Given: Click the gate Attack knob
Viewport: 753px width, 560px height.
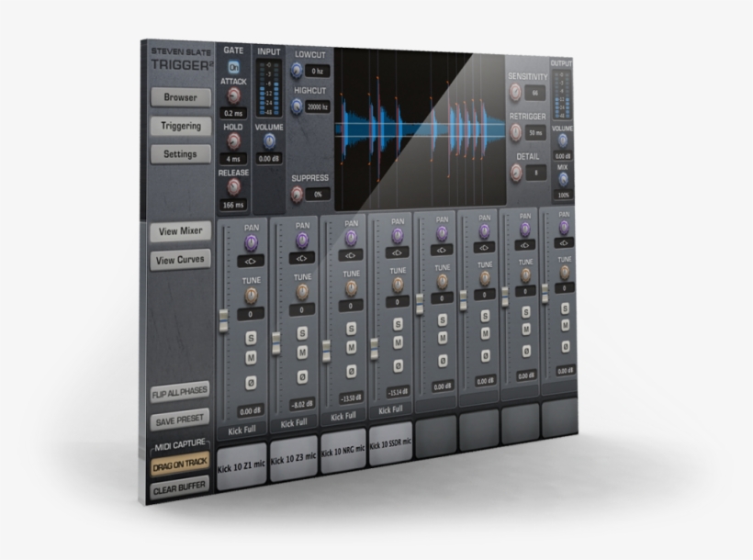Looking at the screenshot, I should pyautogui.click(x=233, y=96).
